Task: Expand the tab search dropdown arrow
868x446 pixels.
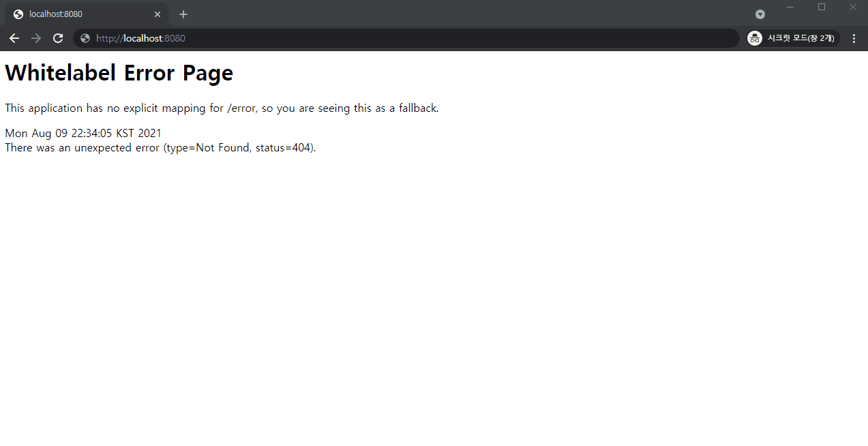Action: (x=760, y=14)
